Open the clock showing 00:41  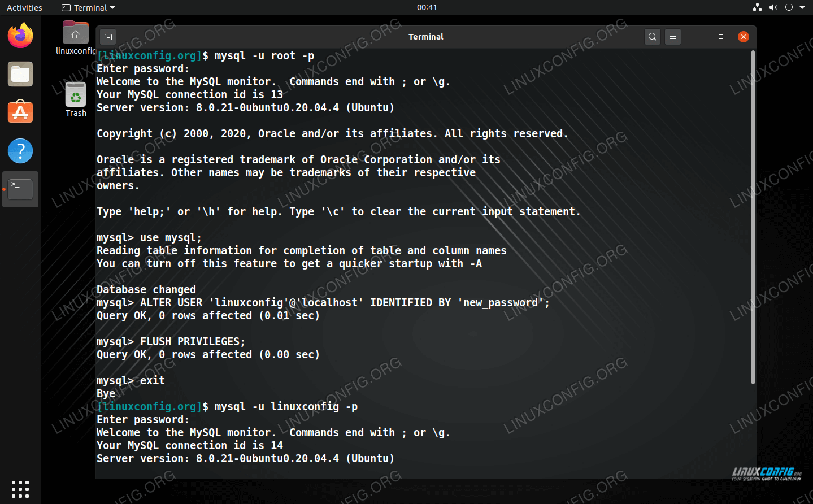(x=427, y=7)
